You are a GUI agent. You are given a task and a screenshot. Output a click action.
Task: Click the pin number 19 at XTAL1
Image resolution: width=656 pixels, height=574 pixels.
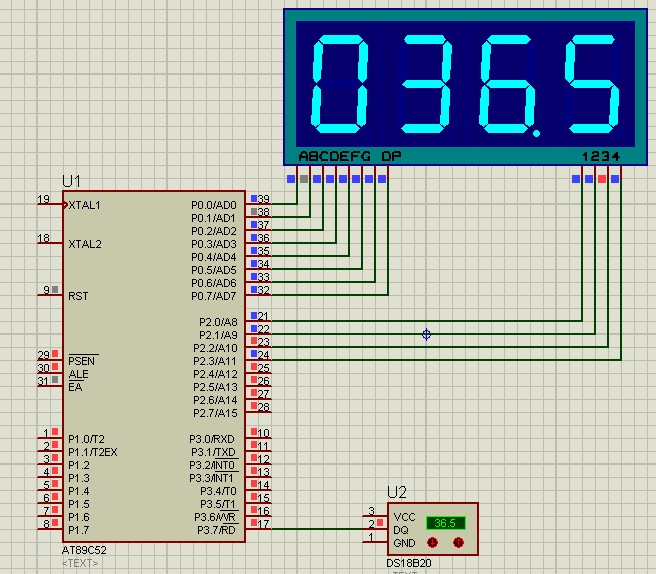pyautogui.click(x=44, y=199)
